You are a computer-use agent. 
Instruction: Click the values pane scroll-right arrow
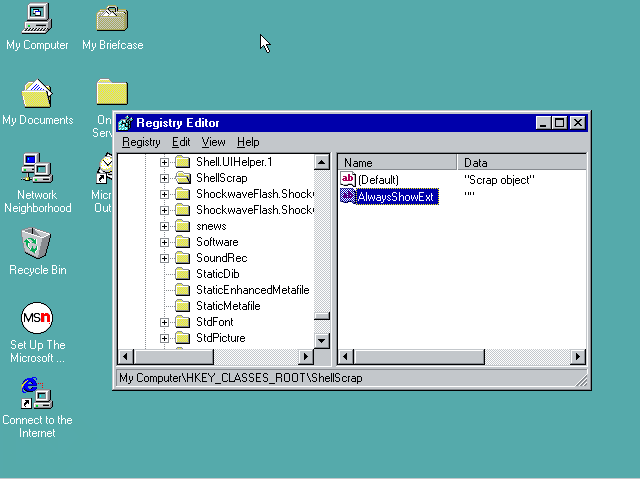click(578, 357)
